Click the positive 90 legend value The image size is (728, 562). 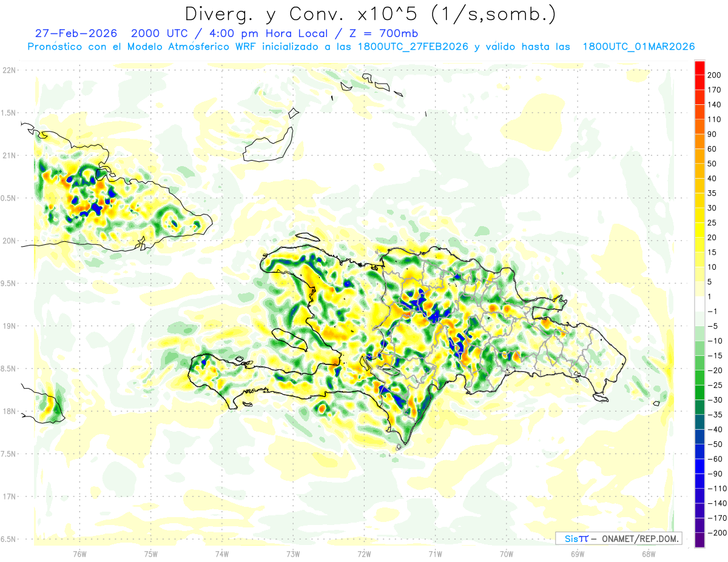[713, 134]
